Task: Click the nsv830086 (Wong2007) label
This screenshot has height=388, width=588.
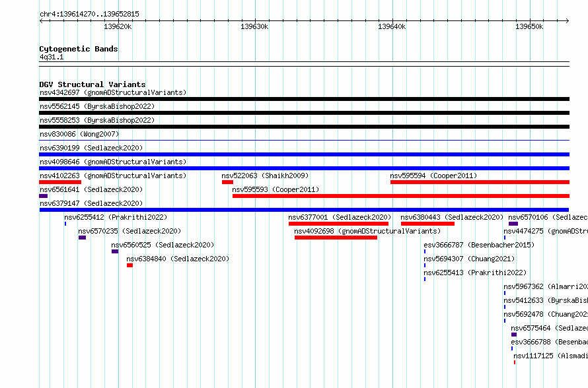Action: [x=79, y=134]
